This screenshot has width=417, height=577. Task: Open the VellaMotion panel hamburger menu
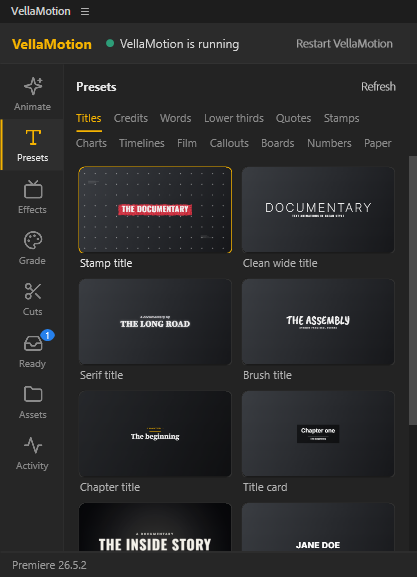(x=85, y=12)
